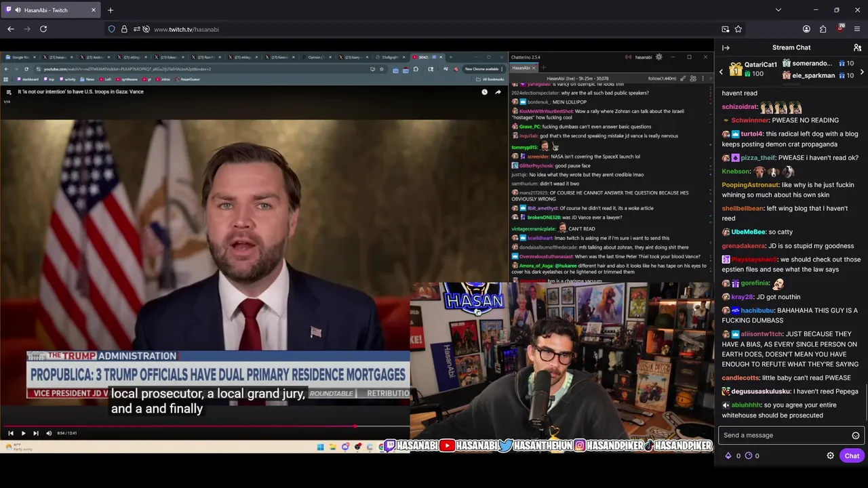Open the picture-in-picture media icon in address bar
Image resolution: width=868 pixels, height=488 pixels.
(x=726, y=29)
